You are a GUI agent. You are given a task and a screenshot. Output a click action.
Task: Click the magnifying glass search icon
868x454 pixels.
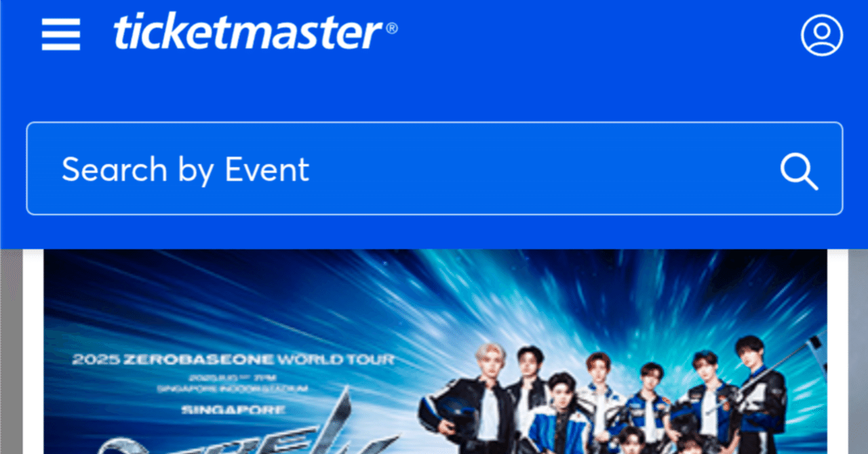[799, 171]
